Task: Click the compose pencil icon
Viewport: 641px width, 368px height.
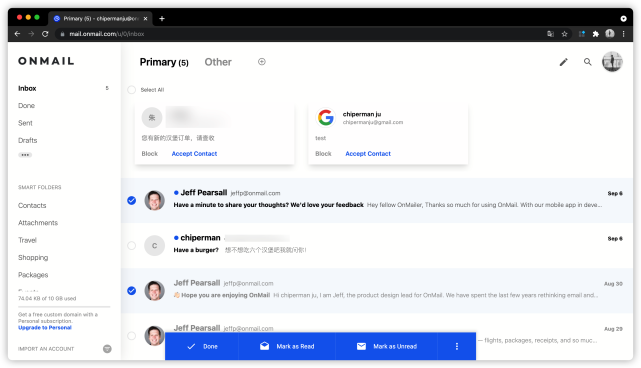Action: click(x=563, y=62)
